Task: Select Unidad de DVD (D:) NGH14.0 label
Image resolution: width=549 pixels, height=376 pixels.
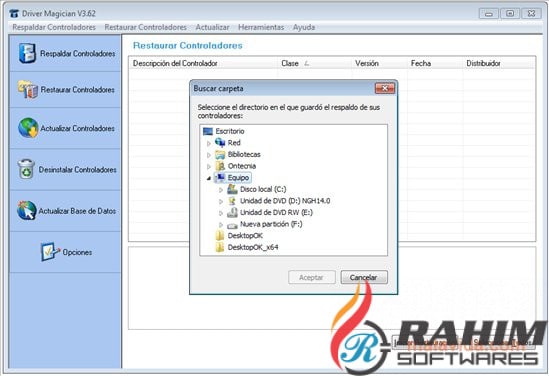Action: pos(285,201)
